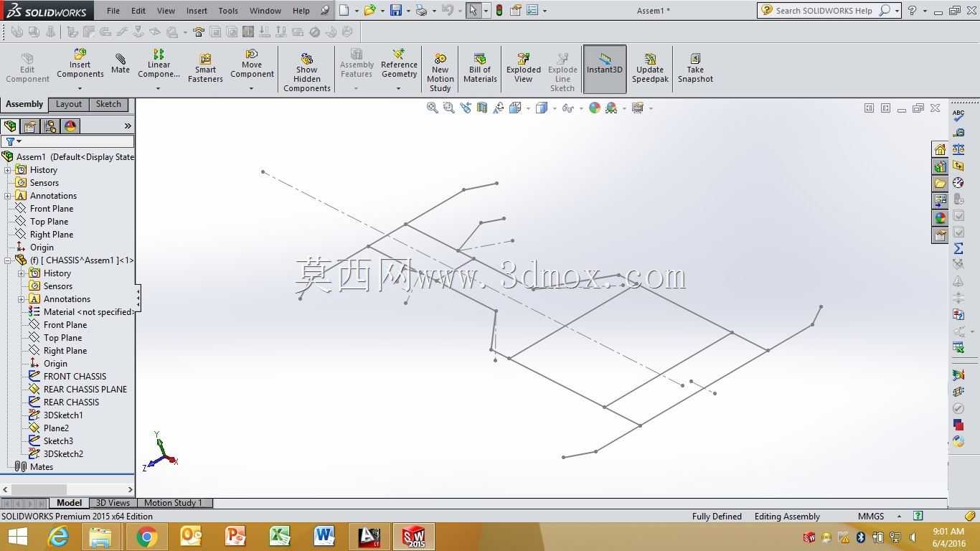The image size is (980, 551).
Task: Click the Measure tool in right toolbar
Action: [x=958, y=133]
